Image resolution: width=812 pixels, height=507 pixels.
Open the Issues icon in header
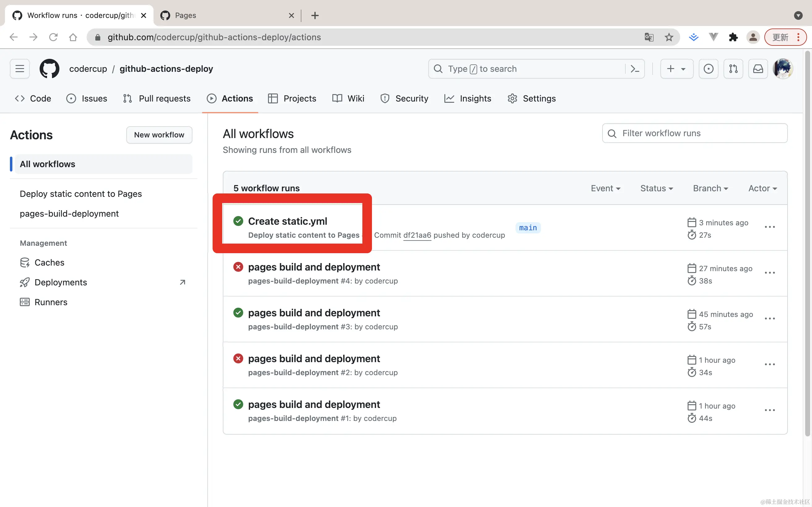coord(708,69)
